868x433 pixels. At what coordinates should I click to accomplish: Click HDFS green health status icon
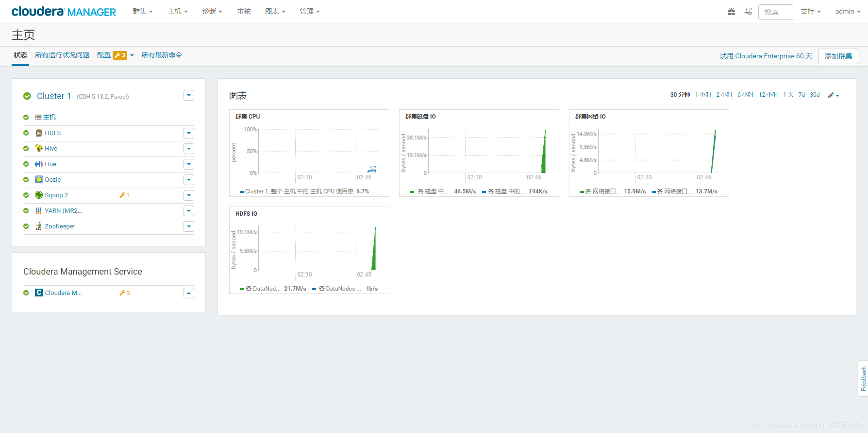click(26, 133)
